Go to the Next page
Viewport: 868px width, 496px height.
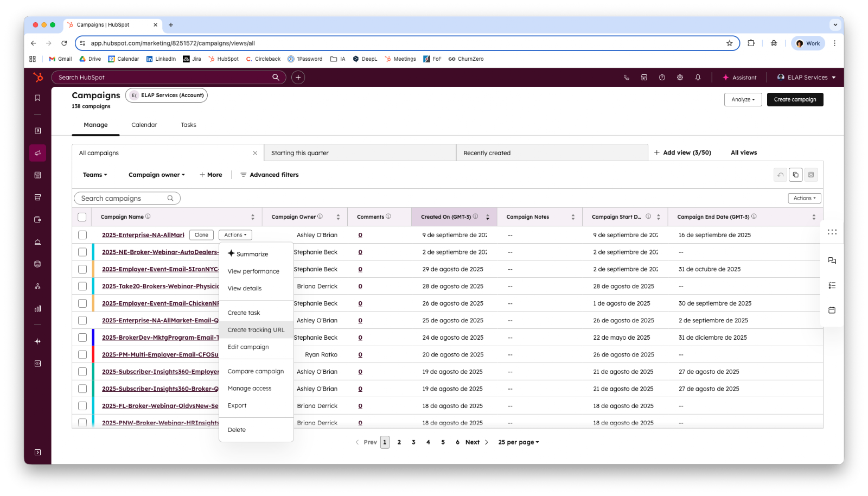click(x=476, y=442)
